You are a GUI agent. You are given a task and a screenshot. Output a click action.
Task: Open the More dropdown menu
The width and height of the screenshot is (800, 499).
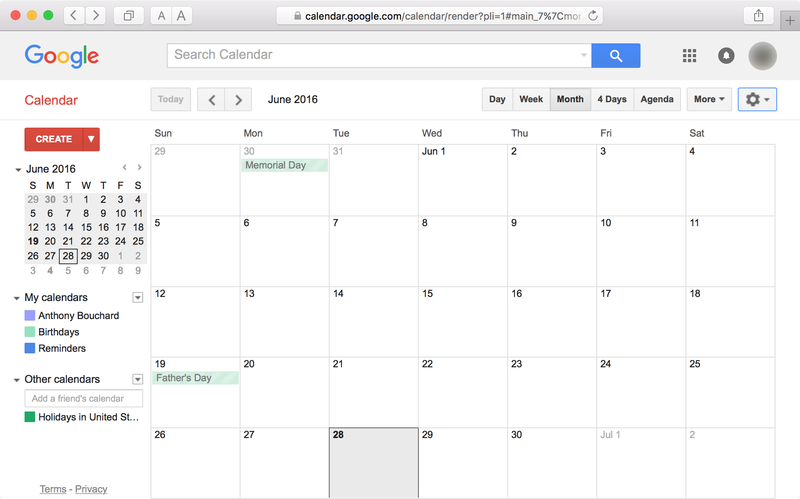[709, 99]
